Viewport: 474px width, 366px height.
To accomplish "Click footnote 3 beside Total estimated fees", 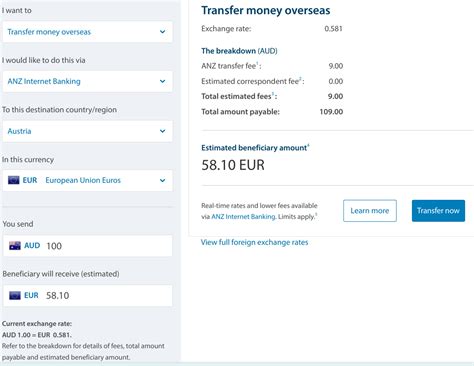I will (273, 93).
